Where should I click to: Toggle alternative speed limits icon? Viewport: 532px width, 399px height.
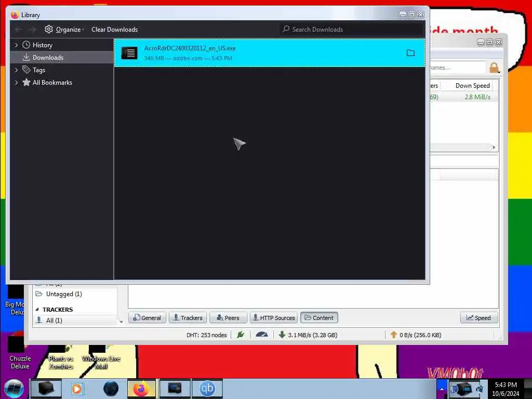point(262,335)
